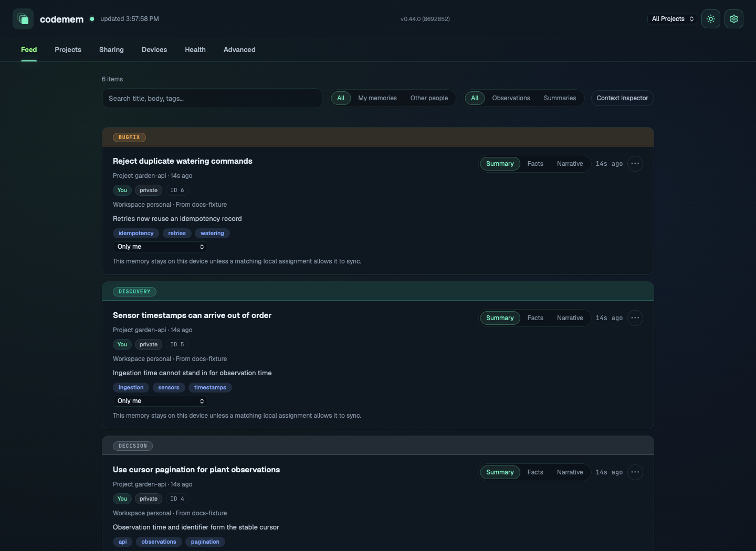Open visibility dropdown on Reject duplicate card

tap(160, 247)
